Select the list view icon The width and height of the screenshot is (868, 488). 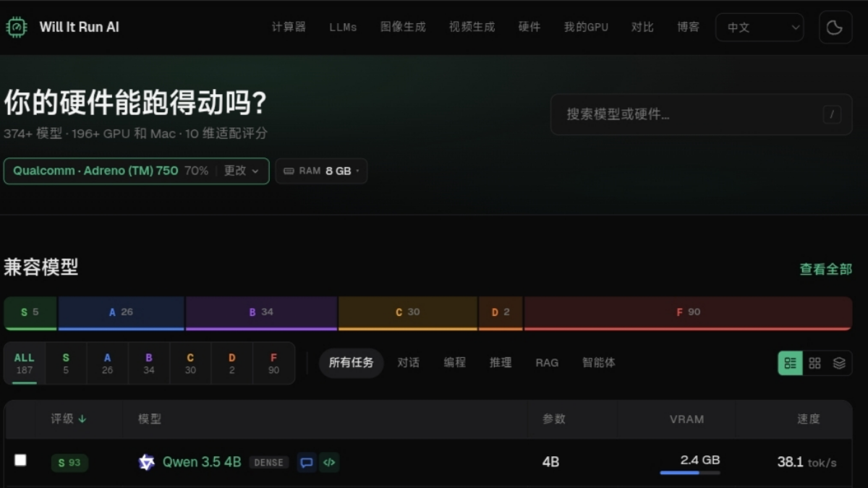[790, 363]
